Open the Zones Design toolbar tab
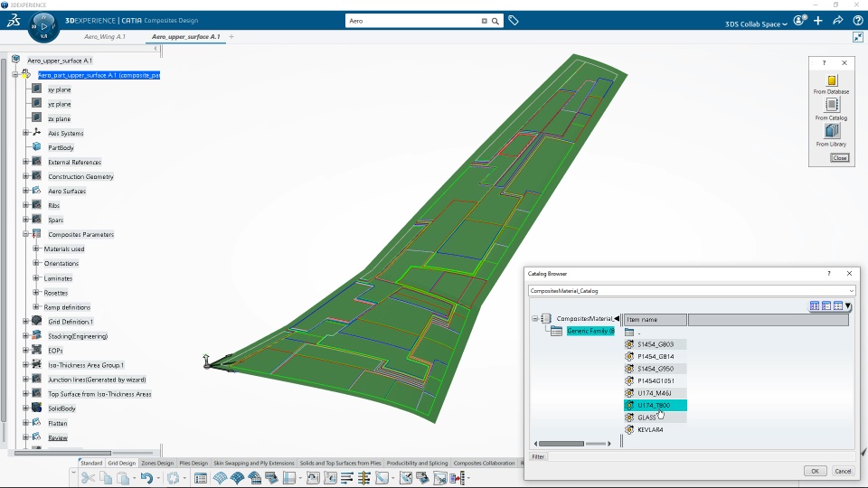This screenshot has height=488, width=868. (157, 463)
